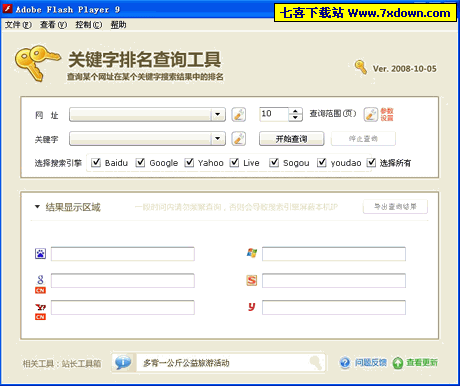Image resolution: width=460 pixels, height=386 pixels.
Task: Disable the Sogou checkbox
Action: pos(274,162)
